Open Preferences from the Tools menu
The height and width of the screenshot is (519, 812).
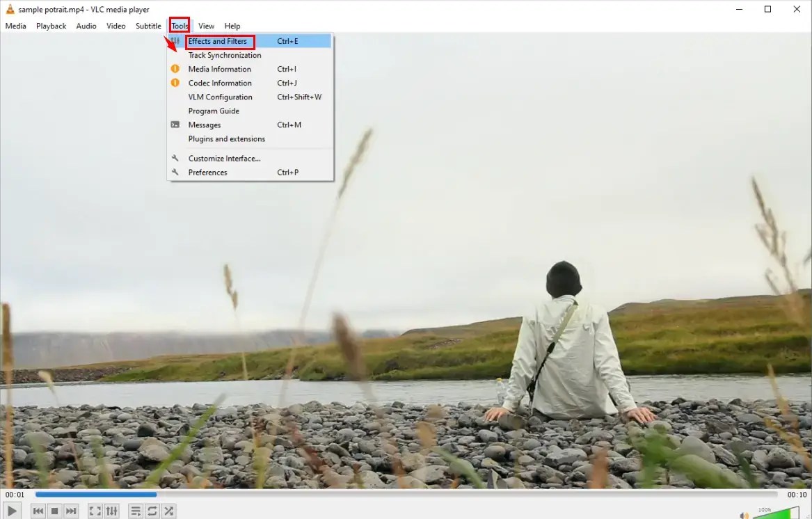tap(207, 172)
